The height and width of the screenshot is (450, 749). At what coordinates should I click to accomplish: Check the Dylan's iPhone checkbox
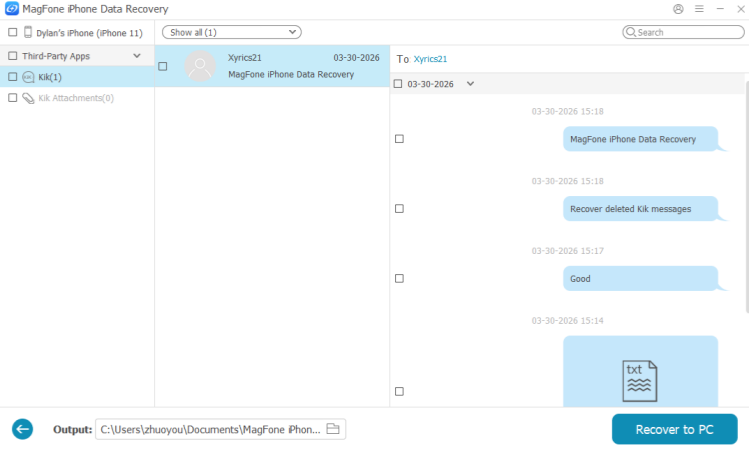point(13,32)
